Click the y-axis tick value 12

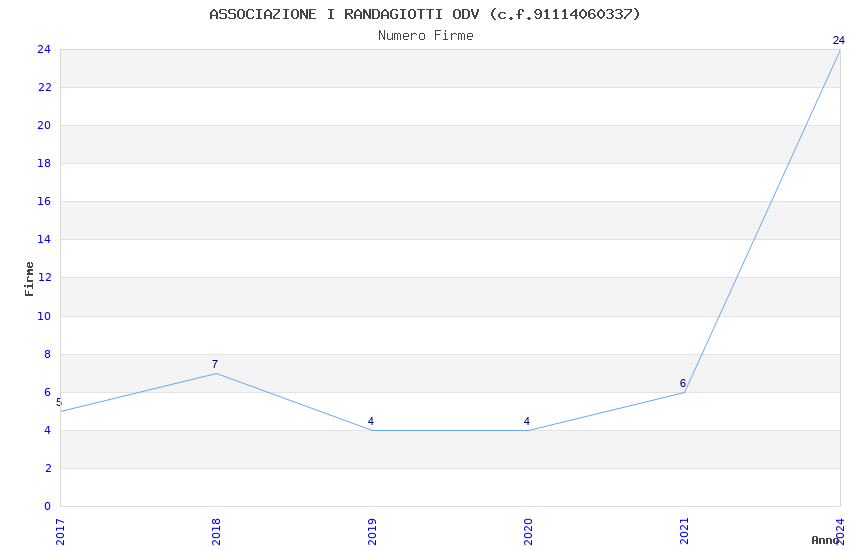44,277
